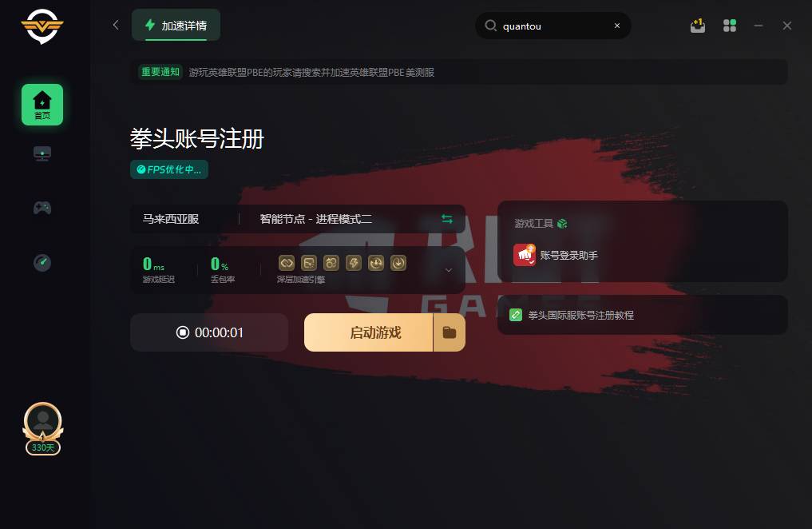The image size is (812, 529).
Task: Switch node using the green swap arrows
Action: pos(447,219)
